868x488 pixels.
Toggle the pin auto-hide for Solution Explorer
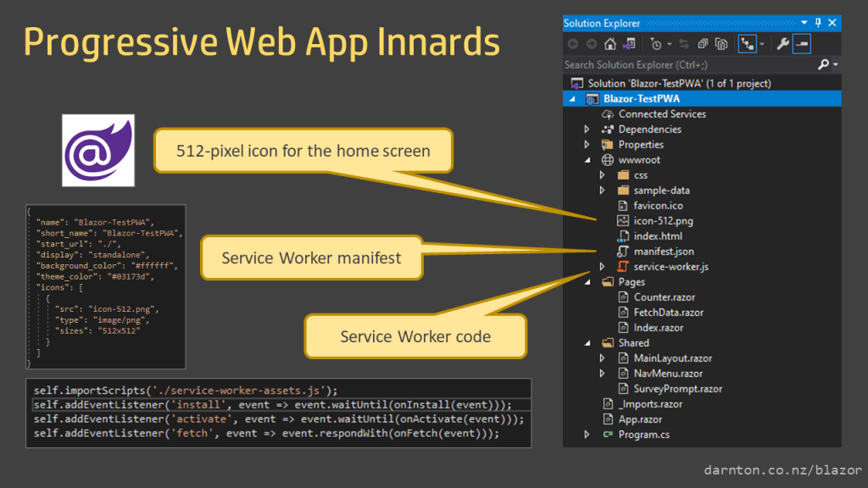818,23
